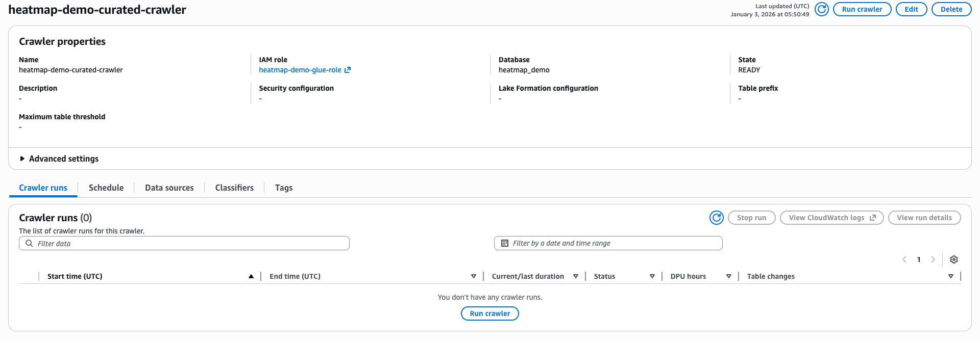Viewport: 980px width, 341px height.
Task: Switch to the Schedule tab
Action: (106, 188)
